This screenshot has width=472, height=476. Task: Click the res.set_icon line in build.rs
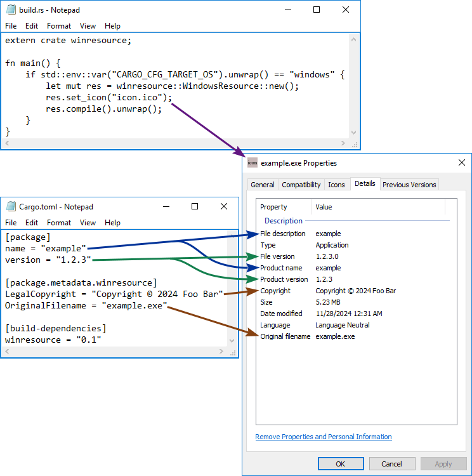tap(109, 98)
